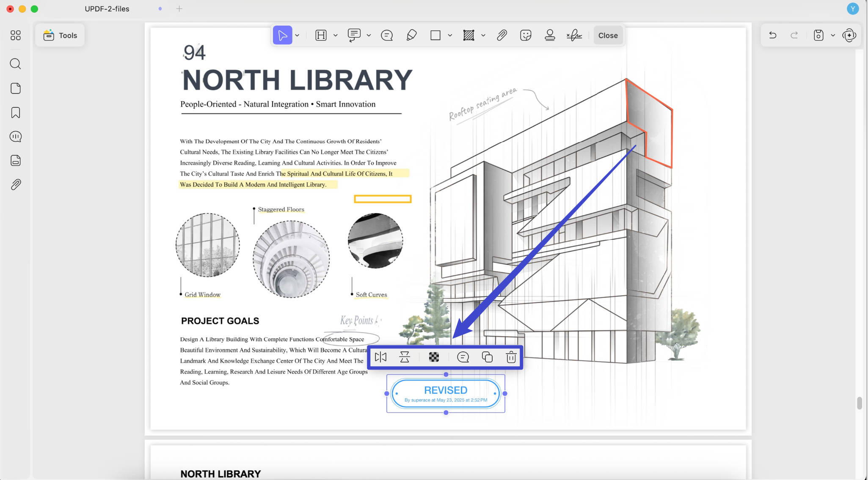Open the signature tool
The image size is (868, 480).
point(574,36)
